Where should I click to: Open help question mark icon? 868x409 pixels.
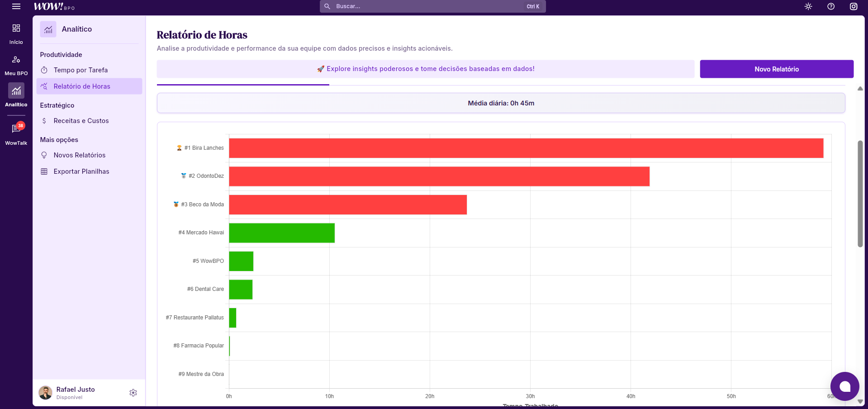(x=831, y=6)
